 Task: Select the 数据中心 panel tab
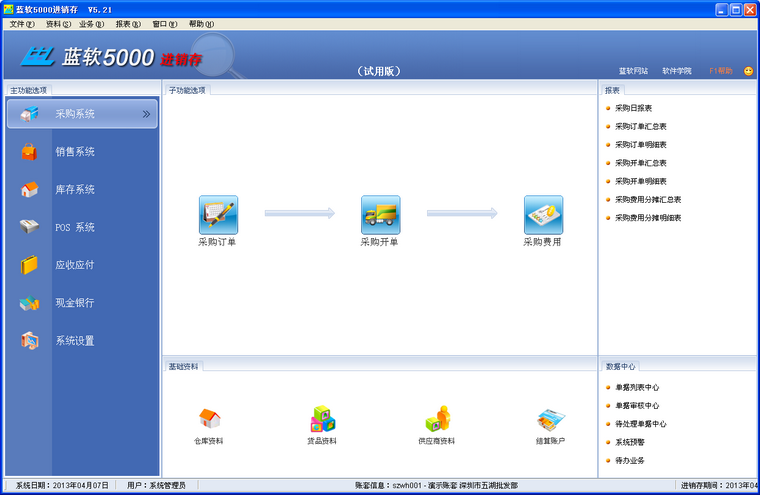[620, 367]
